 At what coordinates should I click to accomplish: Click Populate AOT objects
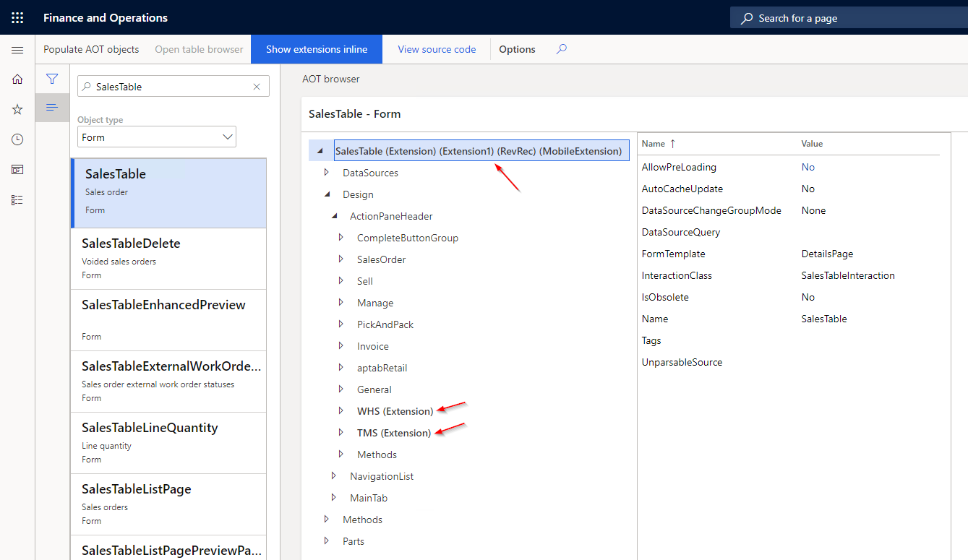[x=91, y=49]
